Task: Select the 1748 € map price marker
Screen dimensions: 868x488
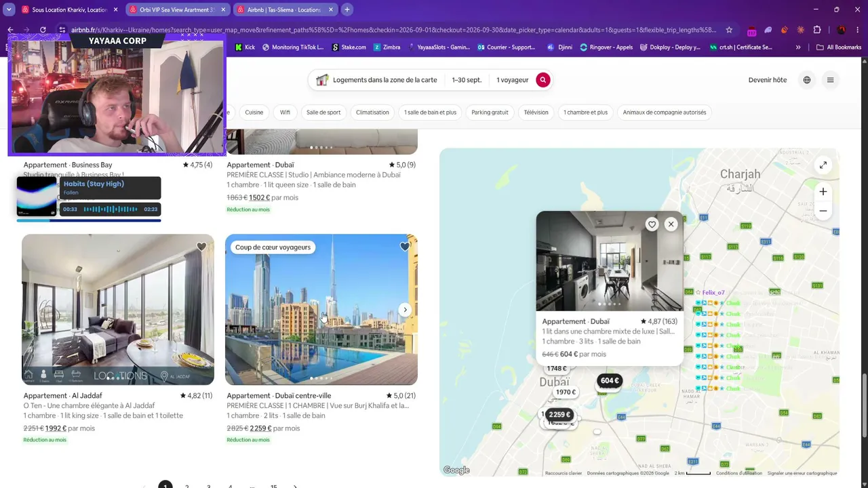Action: point(557,369)
